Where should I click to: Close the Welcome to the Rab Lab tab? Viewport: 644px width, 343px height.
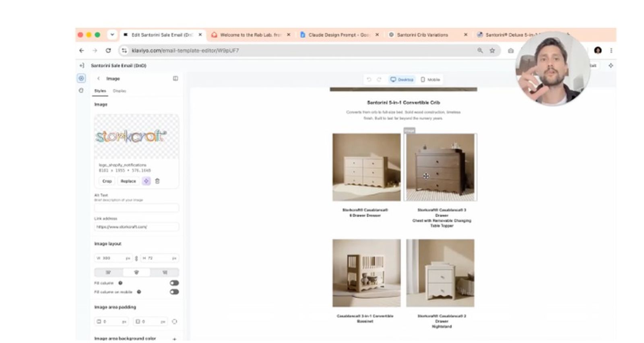click(289, 35)
